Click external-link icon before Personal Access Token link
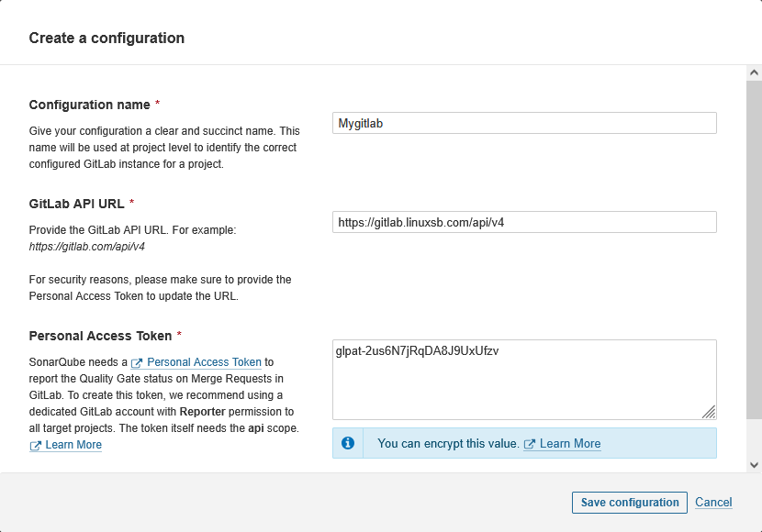 tap(137, 363)
